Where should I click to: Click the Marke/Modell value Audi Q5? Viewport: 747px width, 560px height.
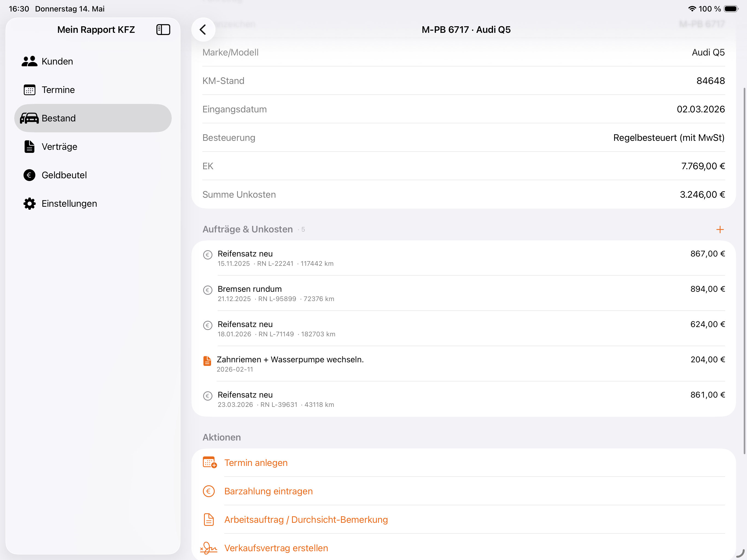[708, 52]
